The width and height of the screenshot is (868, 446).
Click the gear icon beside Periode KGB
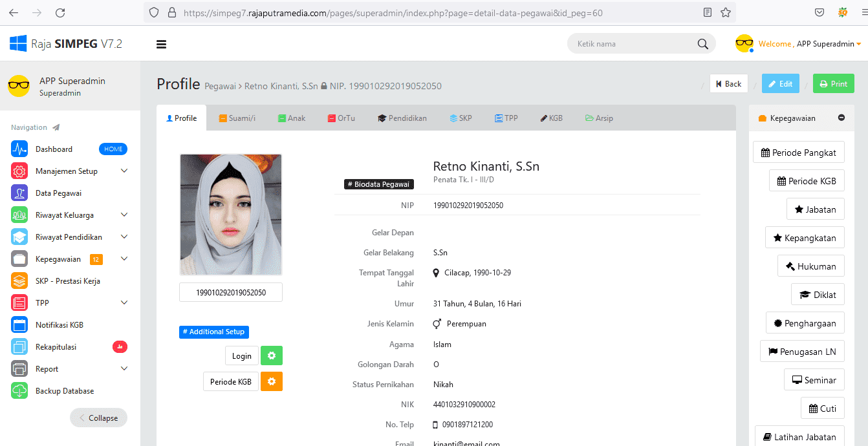click(x=272, y=381)
